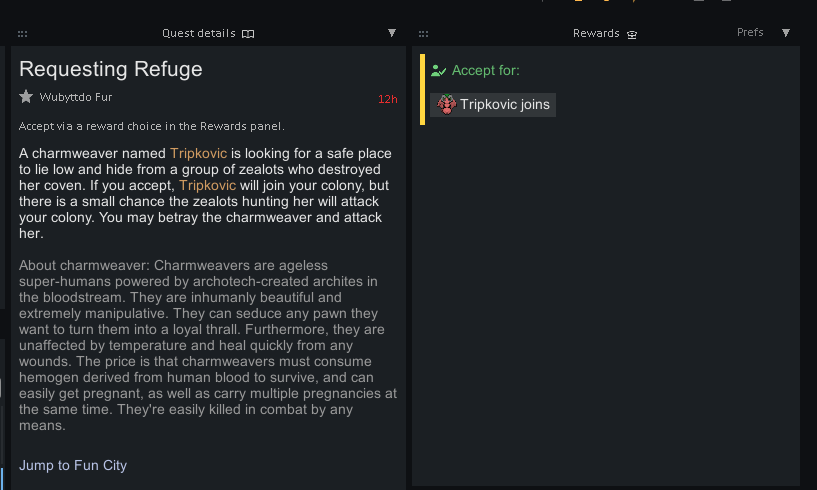
Task: Click the Quest details book icon
Action: point(248,34)
